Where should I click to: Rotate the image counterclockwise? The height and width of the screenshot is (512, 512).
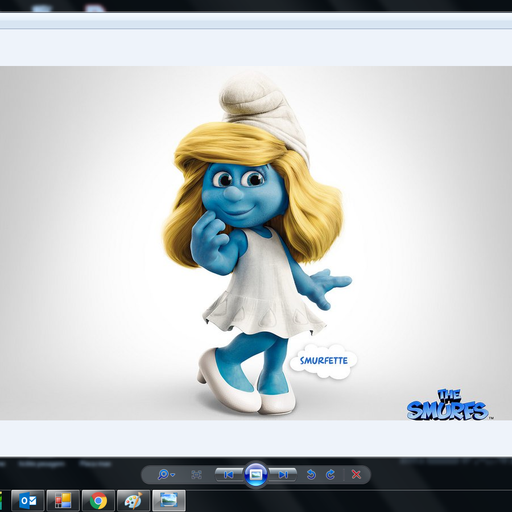pyautogui.click(x=311, y=474)
